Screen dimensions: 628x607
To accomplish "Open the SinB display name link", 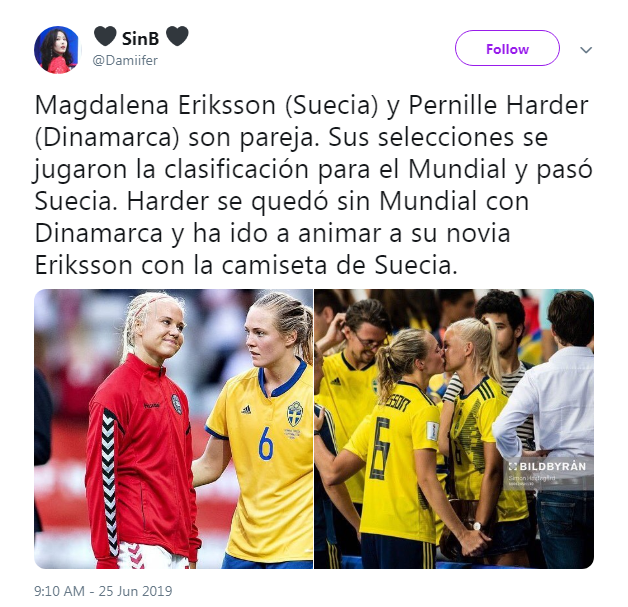I will pyautogui.click(x=140, y=38).
